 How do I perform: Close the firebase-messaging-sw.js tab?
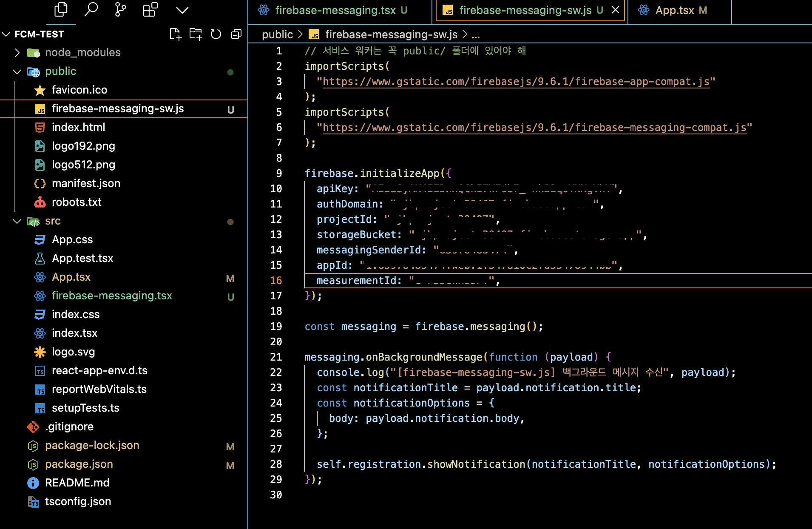click(x=615, y=10)
